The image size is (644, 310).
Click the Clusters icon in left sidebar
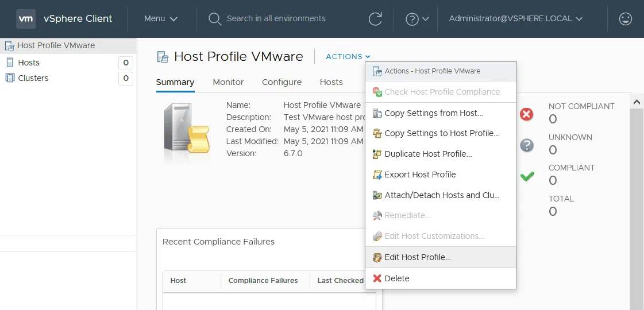coord(10,78)
